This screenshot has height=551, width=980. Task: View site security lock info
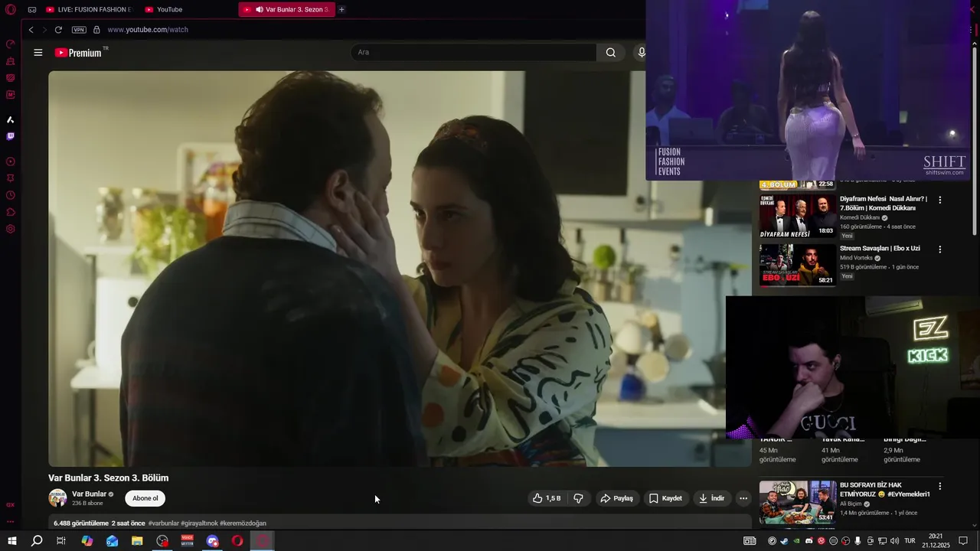[x=96, y=30]
